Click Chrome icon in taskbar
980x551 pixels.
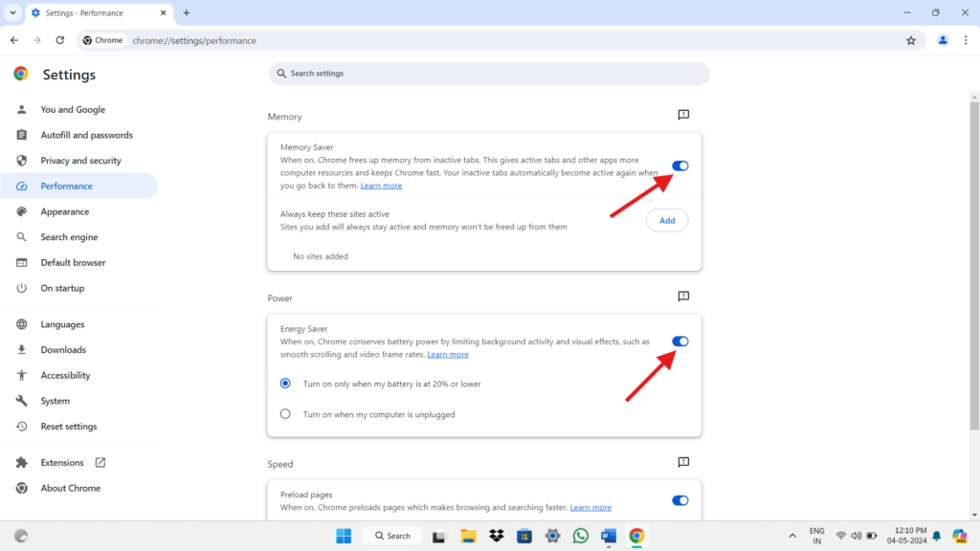tap(636, 536)
